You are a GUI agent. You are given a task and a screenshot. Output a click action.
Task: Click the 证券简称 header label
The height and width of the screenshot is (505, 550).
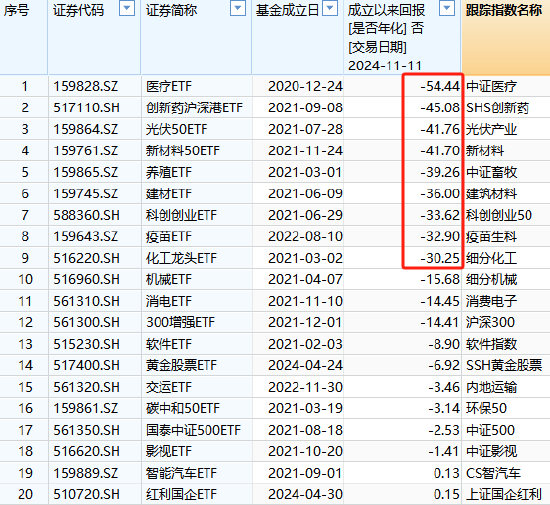pos(172,11)
